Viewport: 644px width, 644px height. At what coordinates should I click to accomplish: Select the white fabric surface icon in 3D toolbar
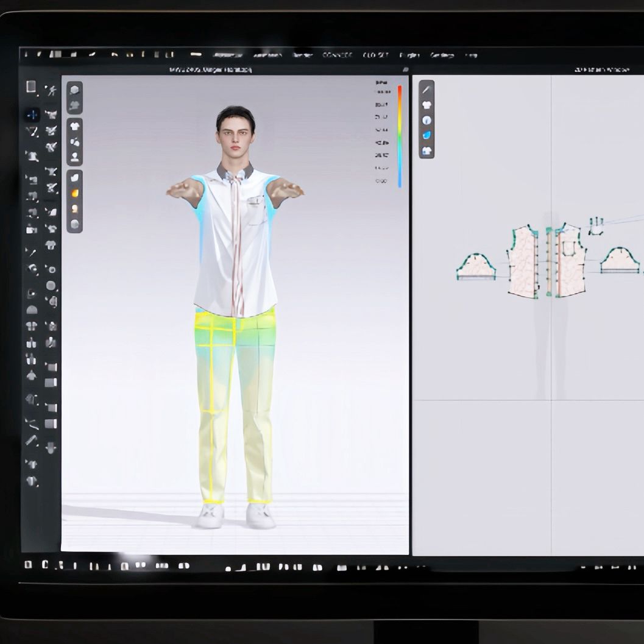(x=74, y=178)
